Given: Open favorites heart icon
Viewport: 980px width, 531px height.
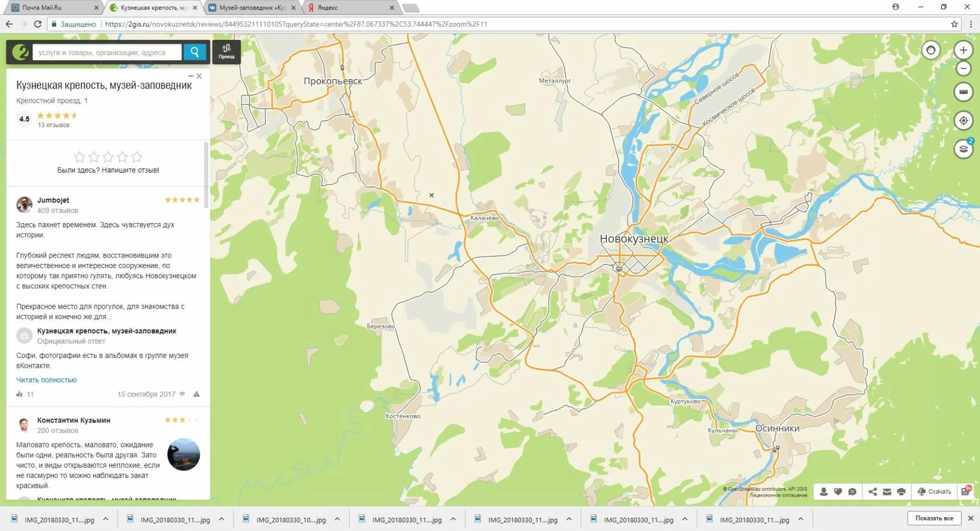Looking at the screenshot, I should click(838, 492).
